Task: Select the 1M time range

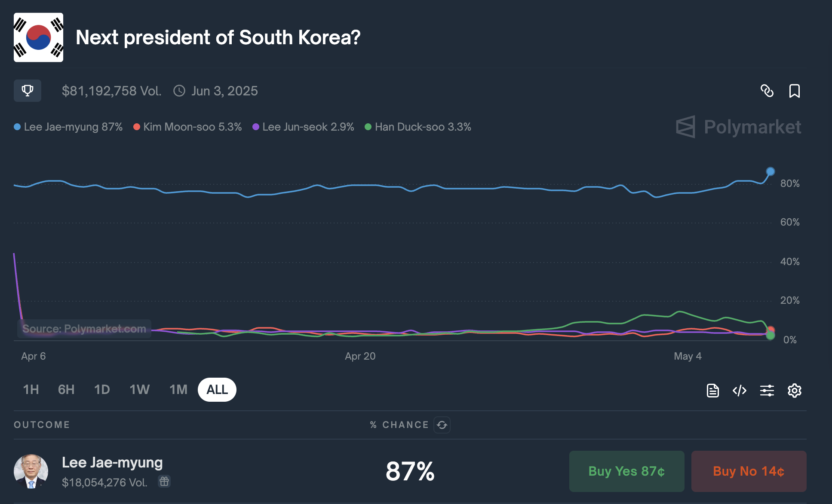Action: 178,390
